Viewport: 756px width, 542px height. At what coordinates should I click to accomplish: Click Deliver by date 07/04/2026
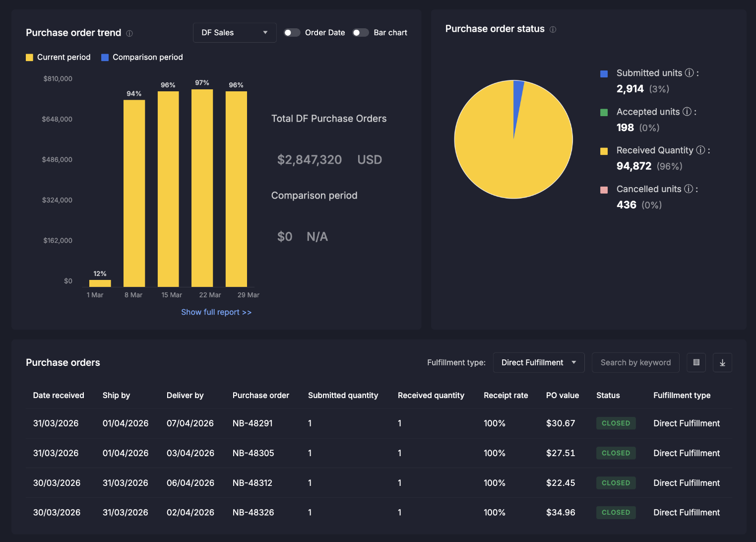(x=190, y=423)
